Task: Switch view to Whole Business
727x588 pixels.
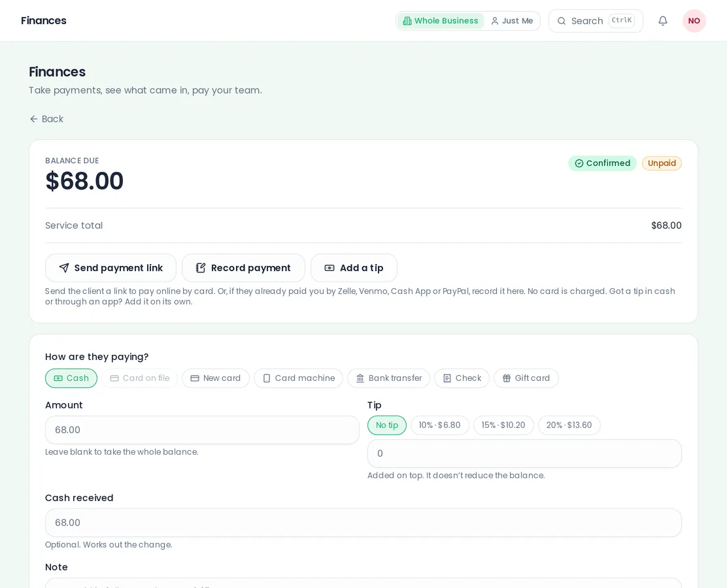Action: [x=441, y=21]
